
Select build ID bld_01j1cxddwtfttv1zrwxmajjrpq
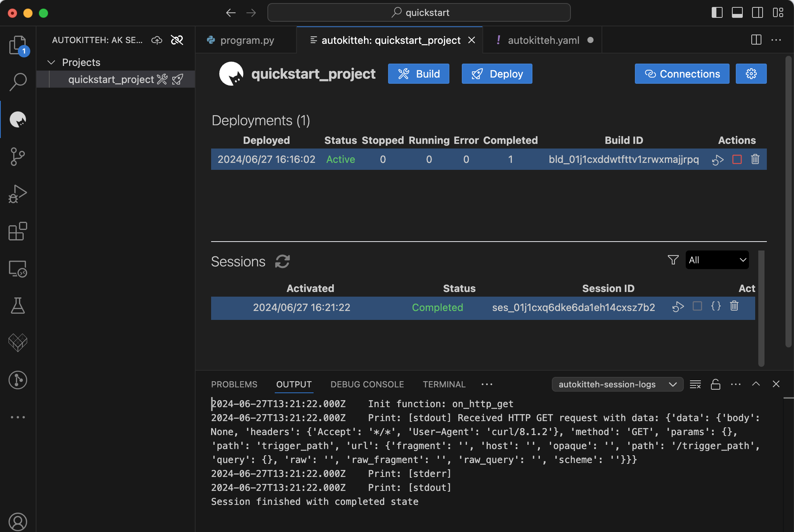point(624,159)
